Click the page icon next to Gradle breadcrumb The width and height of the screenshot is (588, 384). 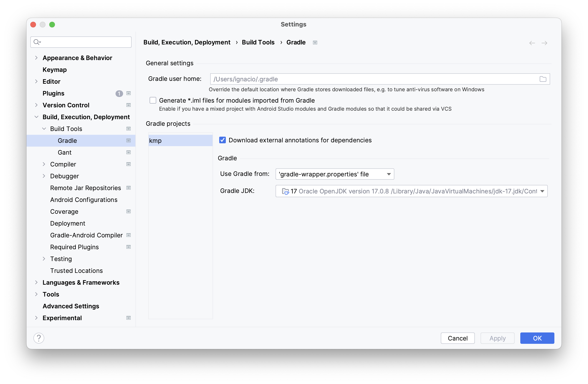315,43
